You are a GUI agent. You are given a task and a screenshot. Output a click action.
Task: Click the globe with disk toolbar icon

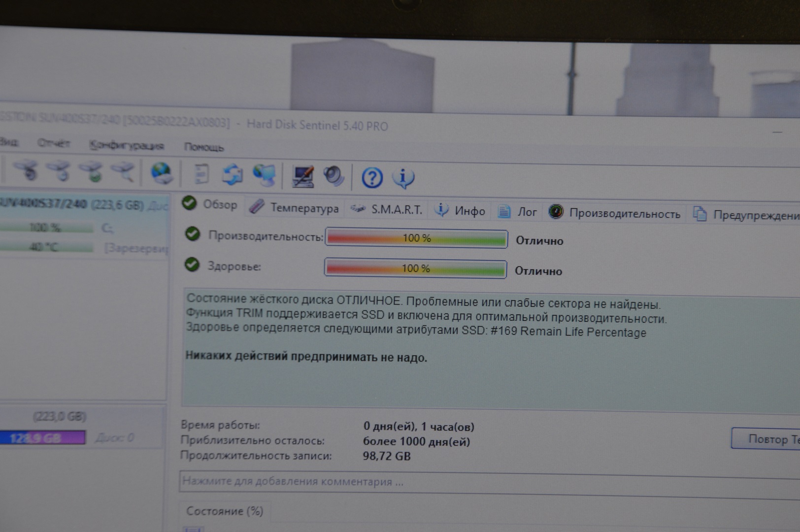point(161,173)
